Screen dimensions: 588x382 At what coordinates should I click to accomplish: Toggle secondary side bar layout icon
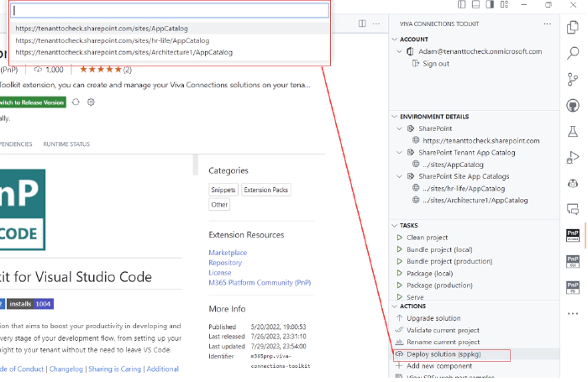pos(490,4)
